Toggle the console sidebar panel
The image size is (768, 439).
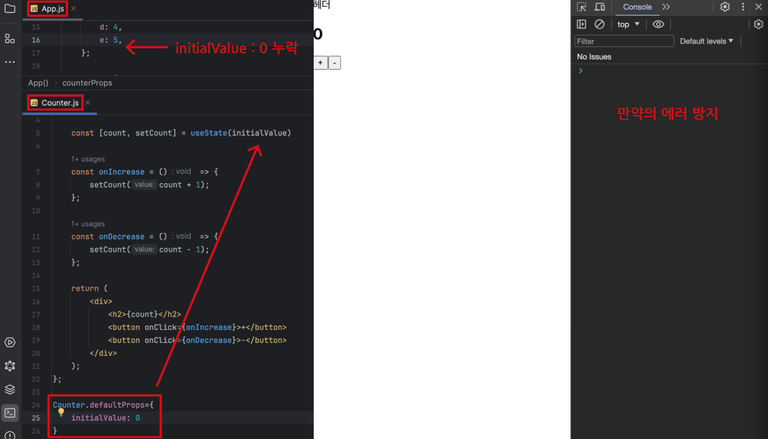[581, 24]
